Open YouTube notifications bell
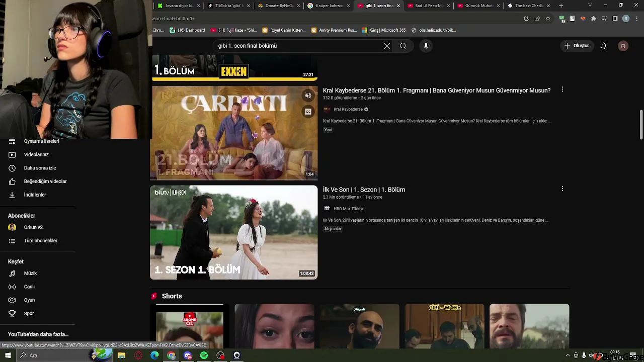The image size is (644, 362). click(604, 46)
